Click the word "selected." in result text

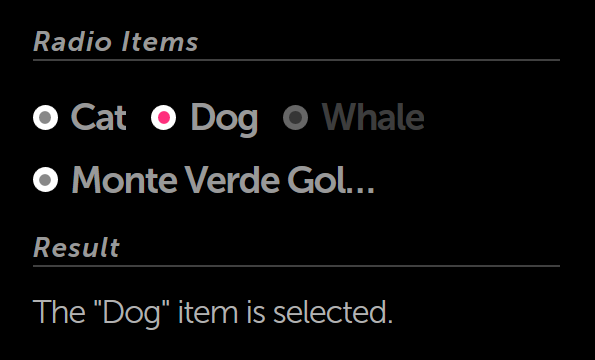333,312
